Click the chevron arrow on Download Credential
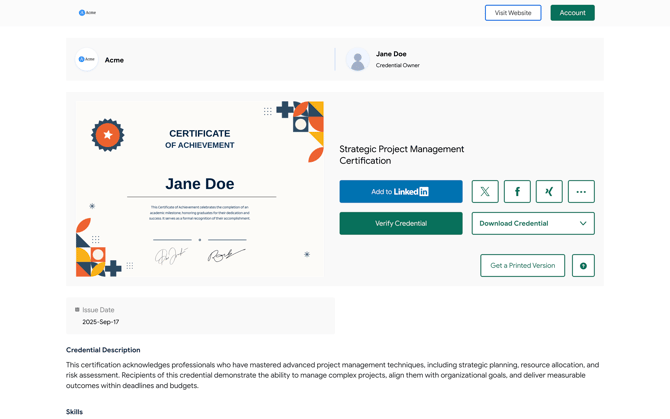Screen dimensions: 670x419 click(583, 223)
